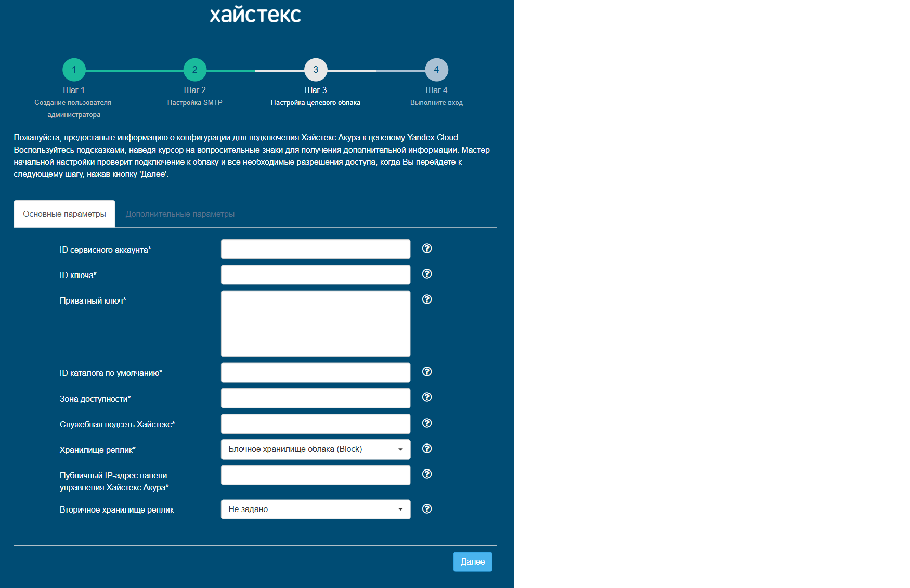The image size is (910, 588).
Task: Click 'Шаг 1' text label
Action: coord(74,90)
